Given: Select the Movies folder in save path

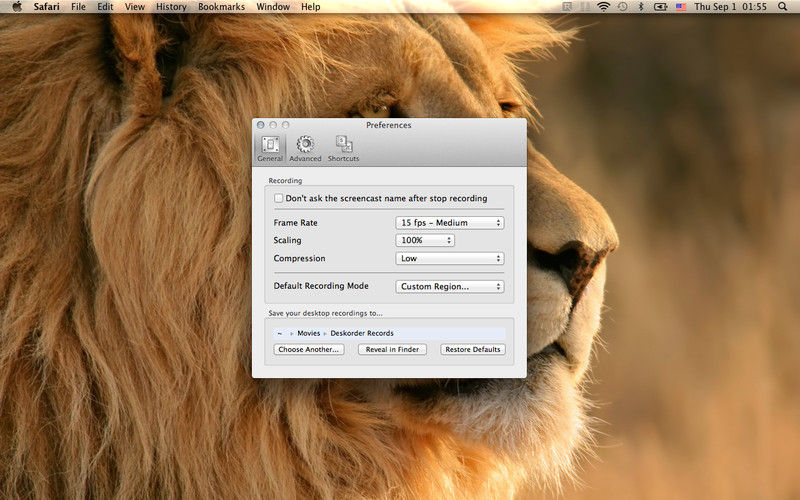Looking at the screenshot, I should (309, 333).
